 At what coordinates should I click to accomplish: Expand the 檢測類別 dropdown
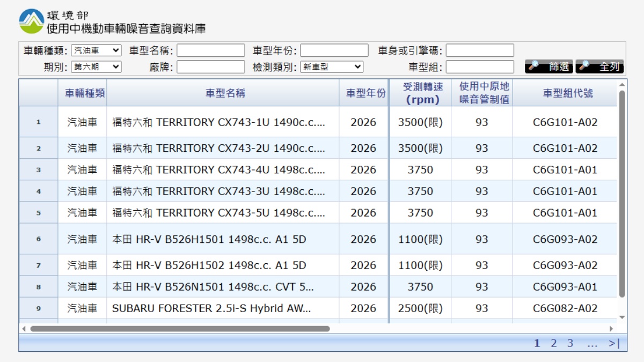coord(332,67)
